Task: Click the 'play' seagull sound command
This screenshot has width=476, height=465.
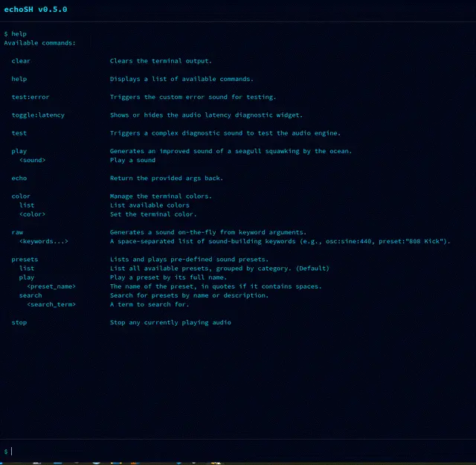Action: point(19,151)
